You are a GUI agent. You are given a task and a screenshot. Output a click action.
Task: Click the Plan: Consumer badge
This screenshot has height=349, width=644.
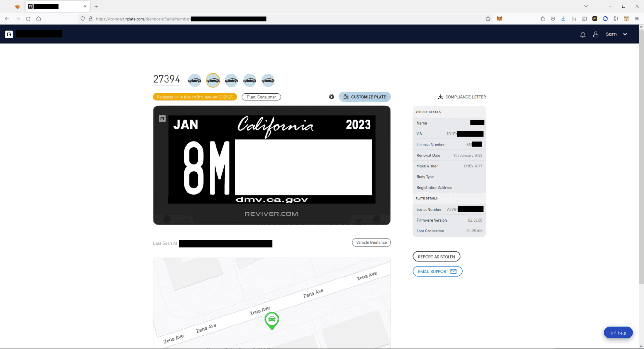coord(261,97)
